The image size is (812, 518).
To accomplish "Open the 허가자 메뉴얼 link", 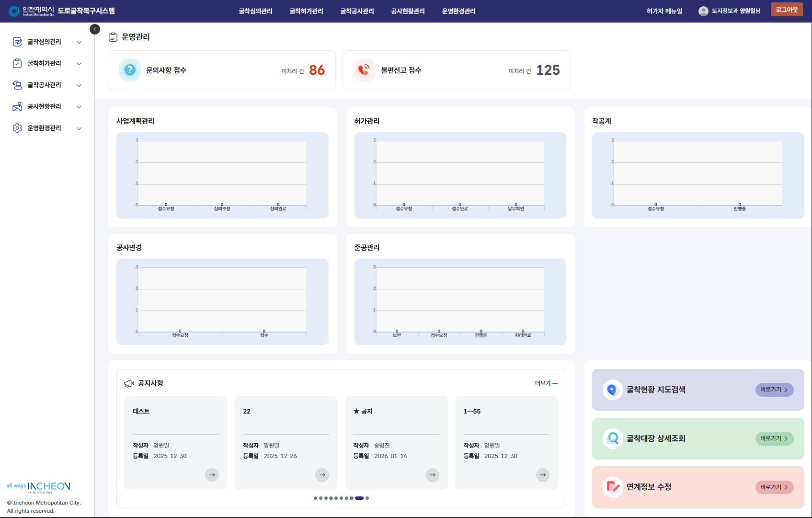I will point(664,11).
